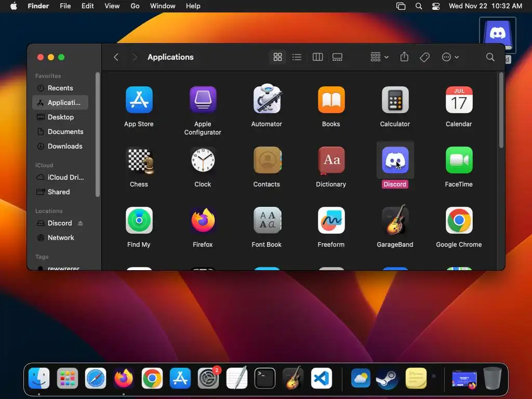Open the Finder menu in menu bar
The width and height of the screenshot is (532, 399).
click(38, 6)
